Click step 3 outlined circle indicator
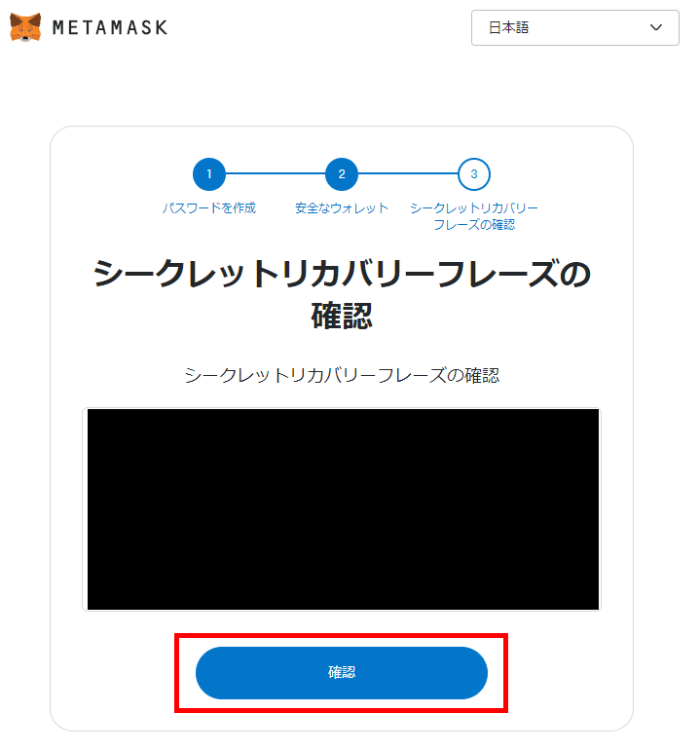The image size is (700, 750). click(474, 174)
